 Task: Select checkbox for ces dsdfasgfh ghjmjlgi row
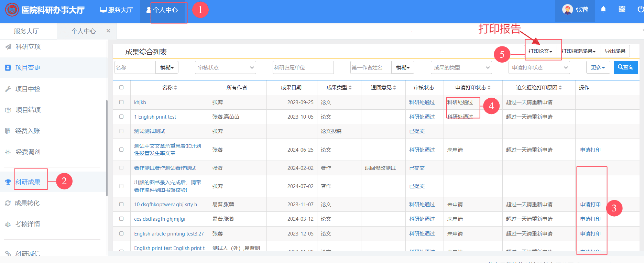tap(121, 219)
